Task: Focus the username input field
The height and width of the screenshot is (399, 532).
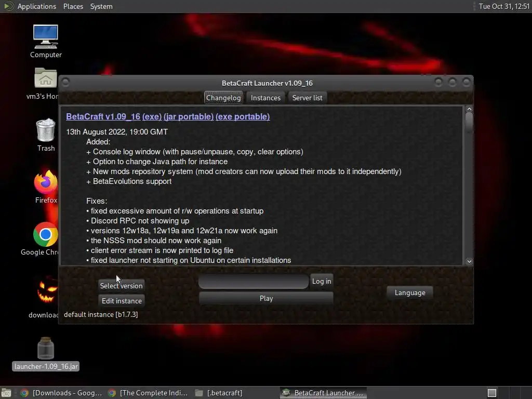Action: click(x=254, y=282)
